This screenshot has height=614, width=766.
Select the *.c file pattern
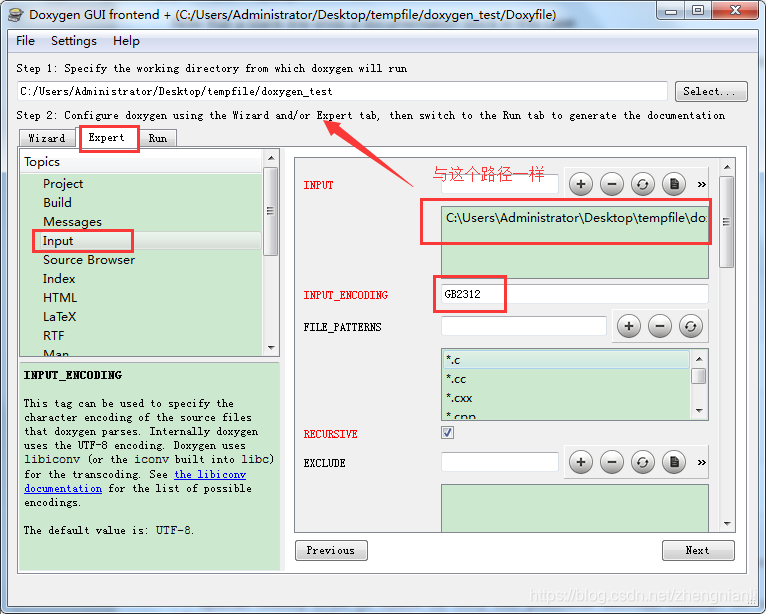click(566, 360)
